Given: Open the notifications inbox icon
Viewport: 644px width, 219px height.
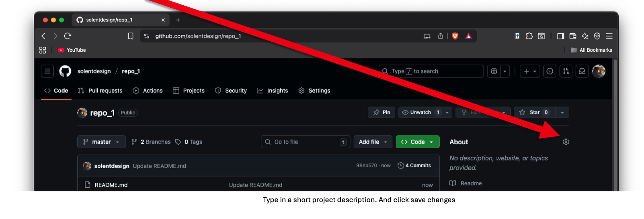Looking at the screenshot, I should coord(582,71).
